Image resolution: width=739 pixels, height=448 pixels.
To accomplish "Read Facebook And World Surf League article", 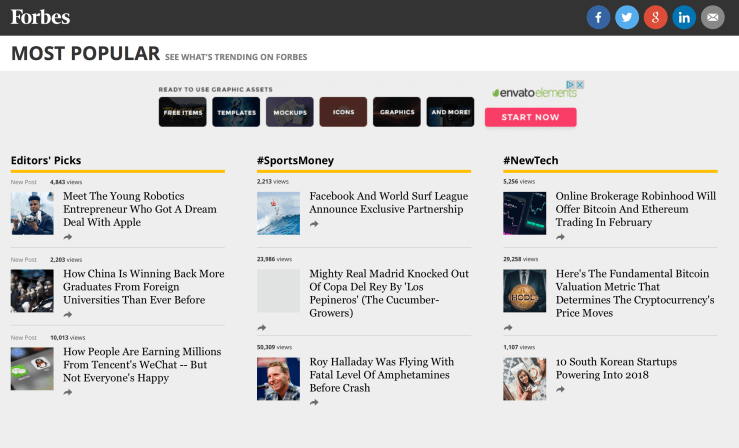I will (x=389, y=203).
